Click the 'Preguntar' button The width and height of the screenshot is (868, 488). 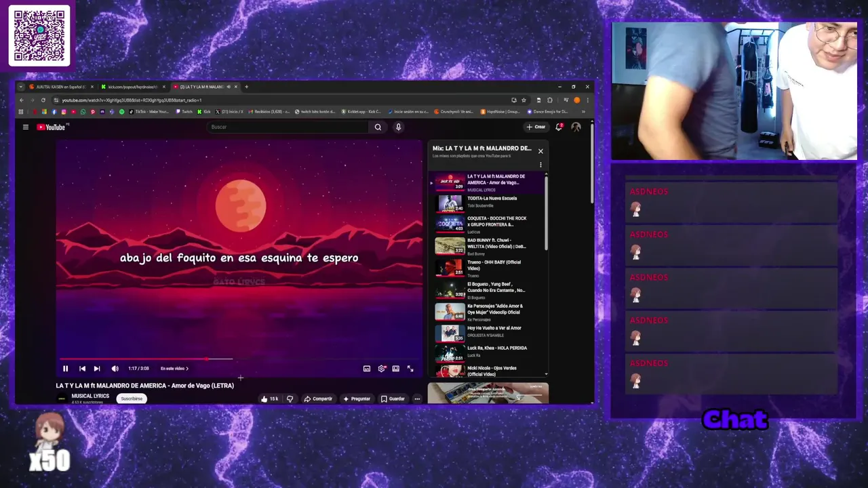point(357,399)
